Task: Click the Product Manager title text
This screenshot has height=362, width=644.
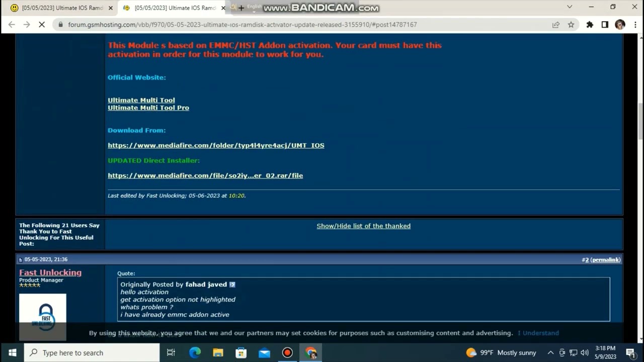Action: coord(41,280)
